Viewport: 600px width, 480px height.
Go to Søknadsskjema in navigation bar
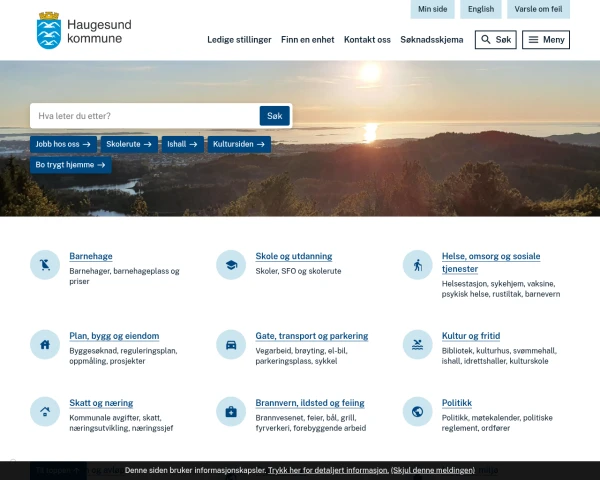click(x=432, y=40)
